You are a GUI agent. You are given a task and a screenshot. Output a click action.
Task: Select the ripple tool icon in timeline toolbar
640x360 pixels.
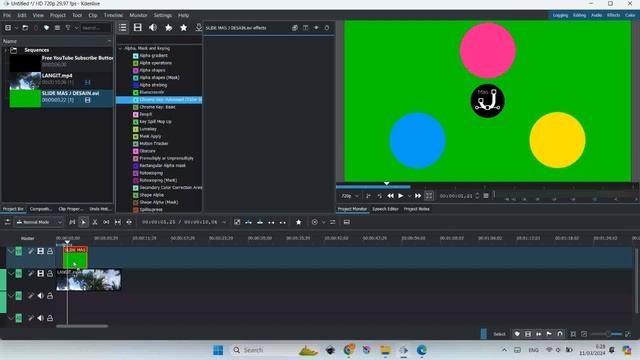129,222
